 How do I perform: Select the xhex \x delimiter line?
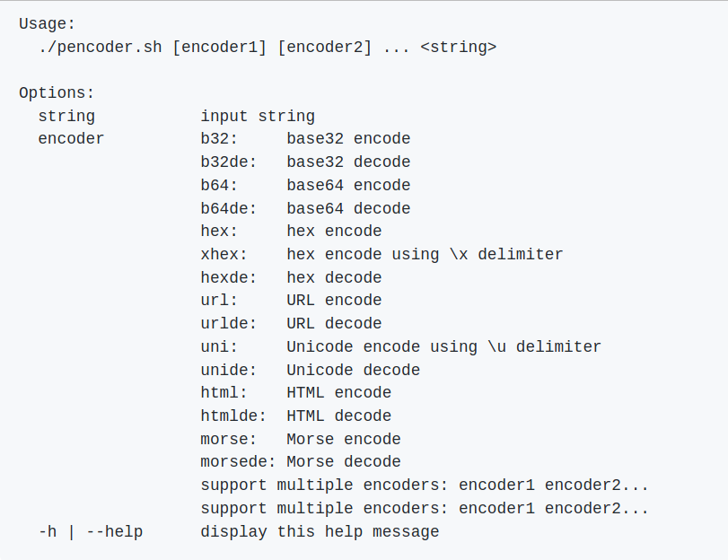tap(382, 255)
